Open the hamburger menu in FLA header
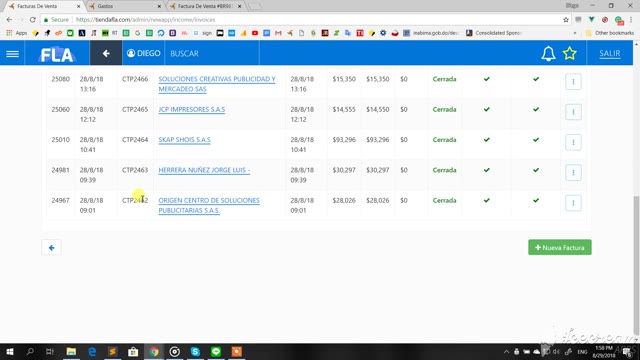The height and width of the screenshot is (360, 640). [12, 53]
